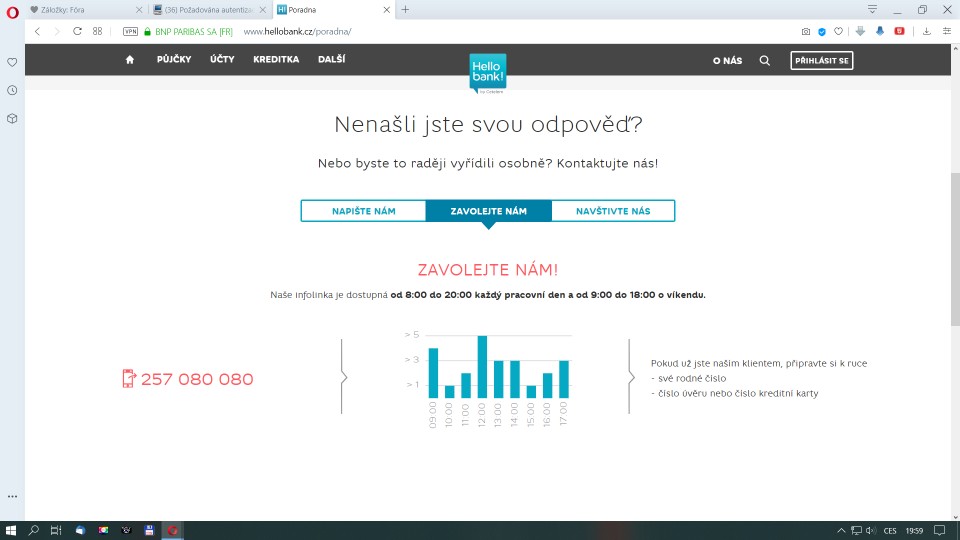Take a snapshot with the camera icon
960x540 pixels.
[805, 31]
